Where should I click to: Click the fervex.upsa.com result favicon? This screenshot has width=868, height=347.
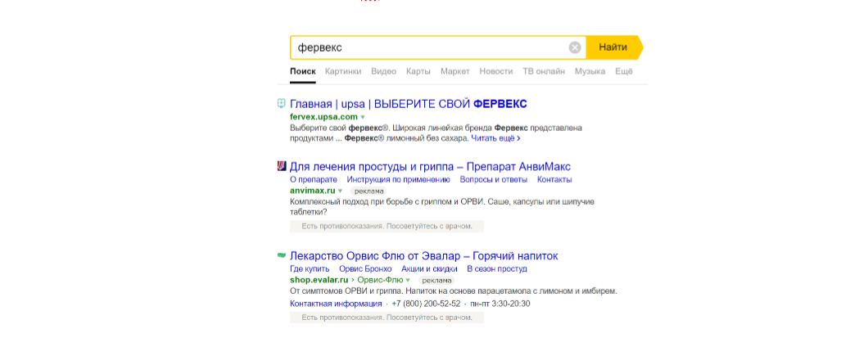point(281,103)
